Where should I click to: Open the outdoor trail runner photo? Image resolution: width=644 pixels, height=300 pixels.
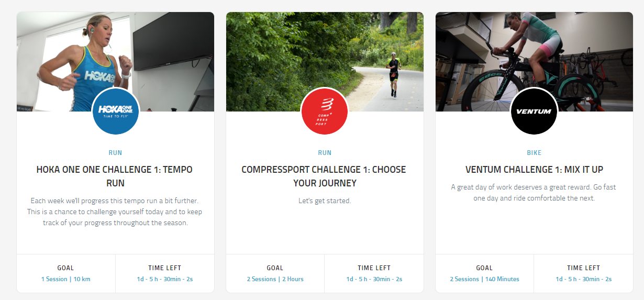(x=325, y=62)
